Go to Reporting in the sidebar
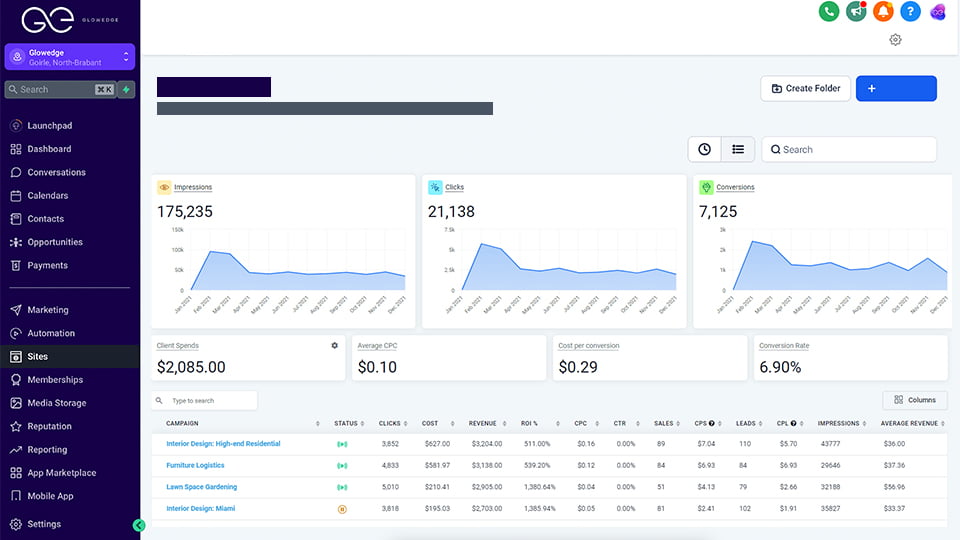Viewport: 960px width, 540px height. click(47, 450)
